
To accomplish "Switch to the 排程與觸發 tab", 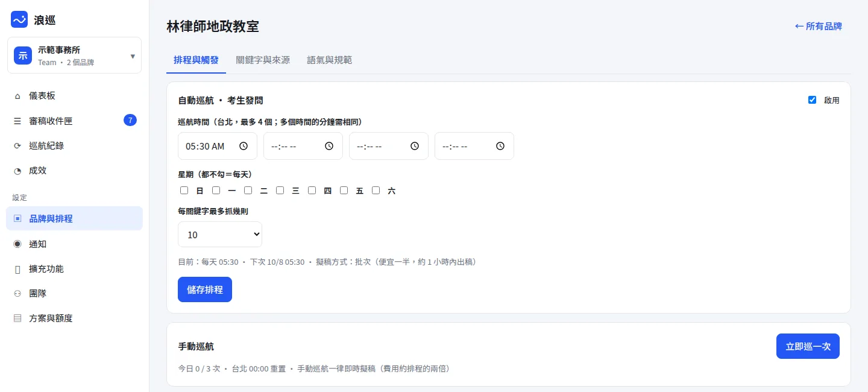I will pyautogui.click(x=196, y=60).
